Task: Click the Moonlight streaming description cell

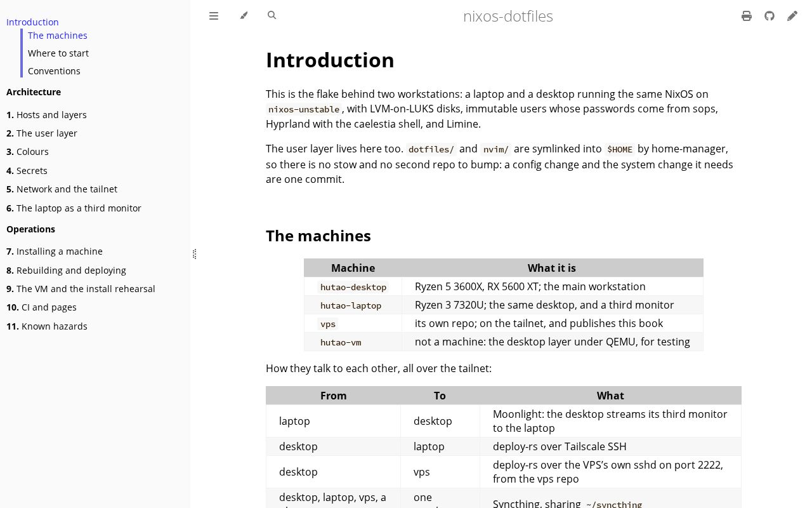Action: (610, 421)
